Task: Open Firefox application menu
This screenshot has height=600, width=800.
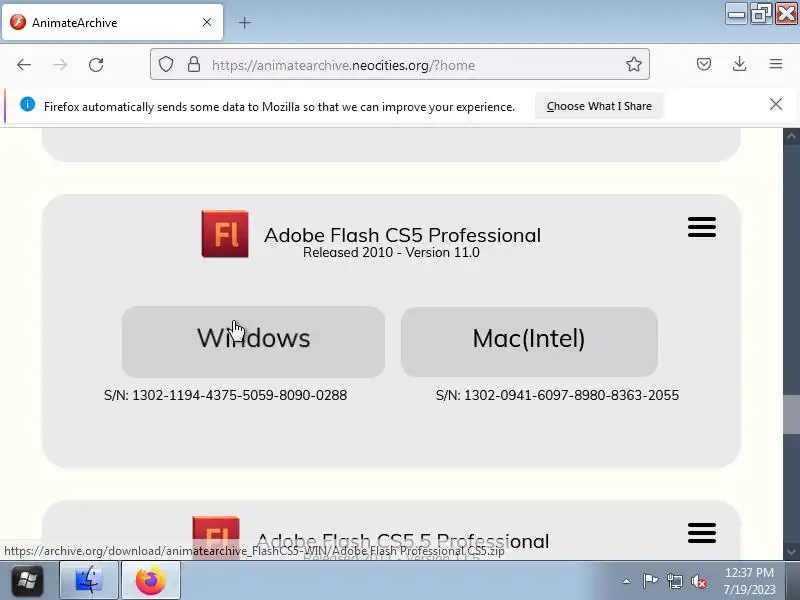Action: coord(776,64)
